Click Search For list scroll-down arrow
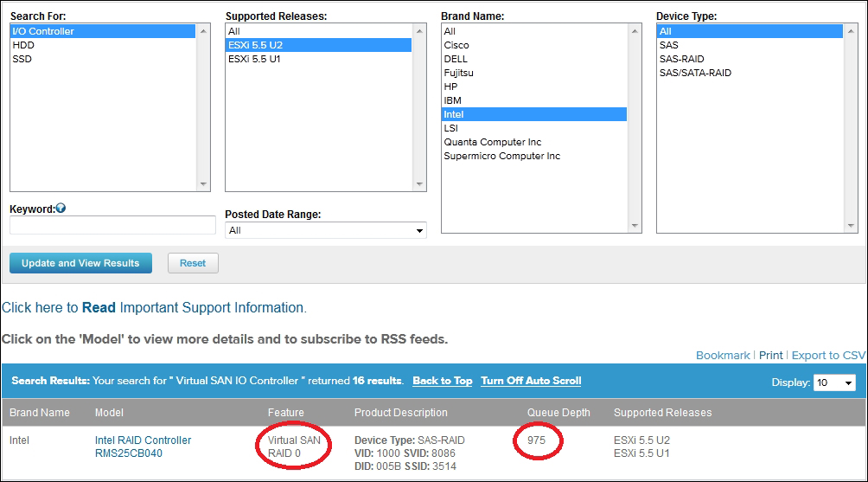The image size is (868, 482). (x=203, y=184)
